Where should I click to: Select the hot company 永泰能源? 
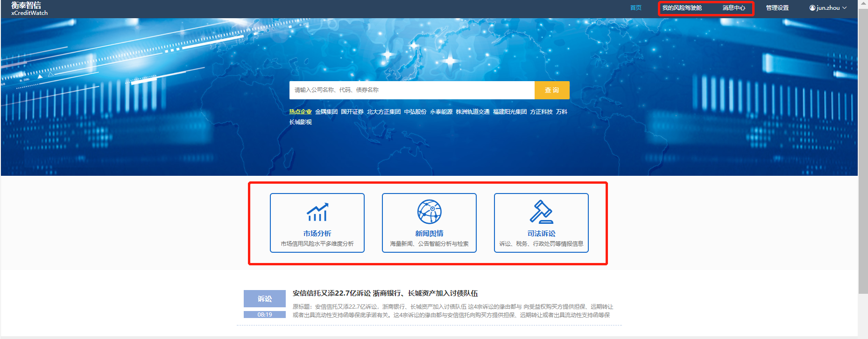(441, 112)
